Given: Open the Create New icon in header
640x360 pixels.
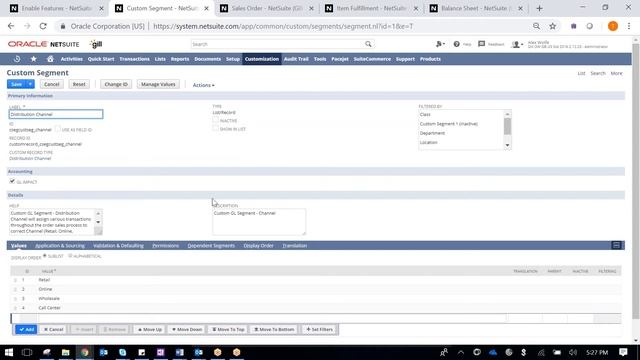Looking at the screenshot, I should pos(440,44).
